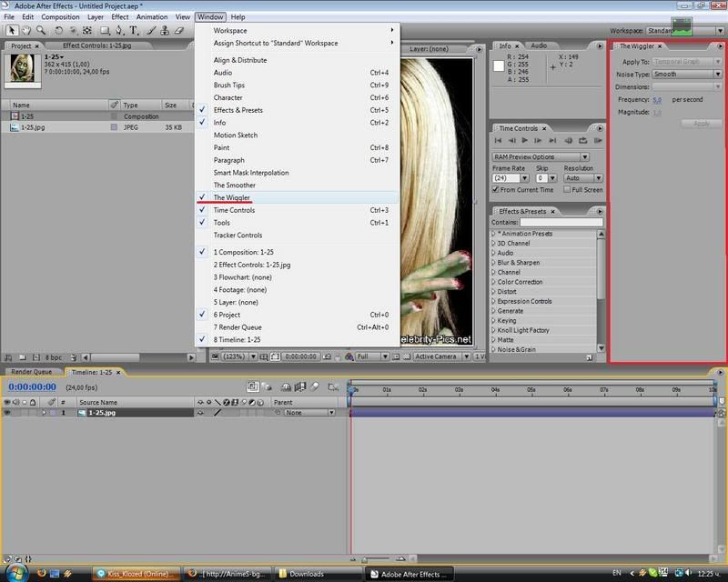Expand Blur & Sharpen effects category
The image size is (728, 582).
[x=493, y=263]
